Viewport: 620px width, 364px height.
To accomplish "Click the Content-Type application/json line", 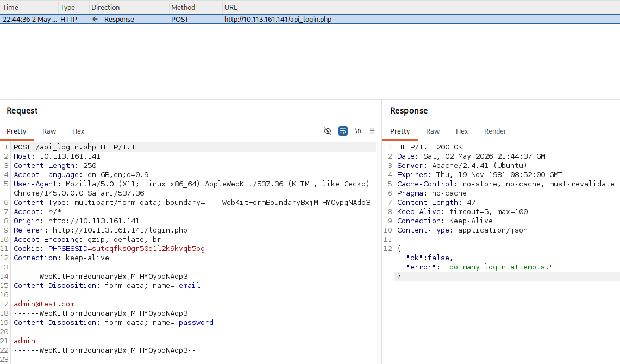I will pyautogui.click(x=462, y=230).
